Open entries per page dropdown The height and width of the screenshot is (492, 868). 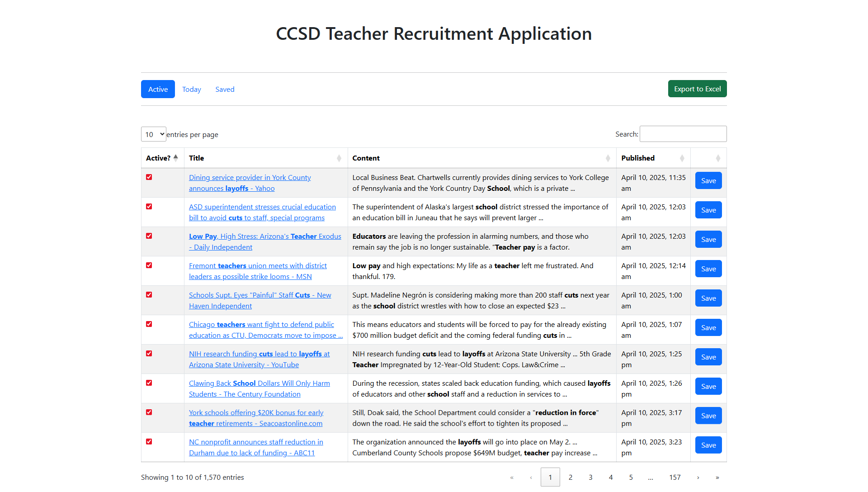[x=154, y=134]
